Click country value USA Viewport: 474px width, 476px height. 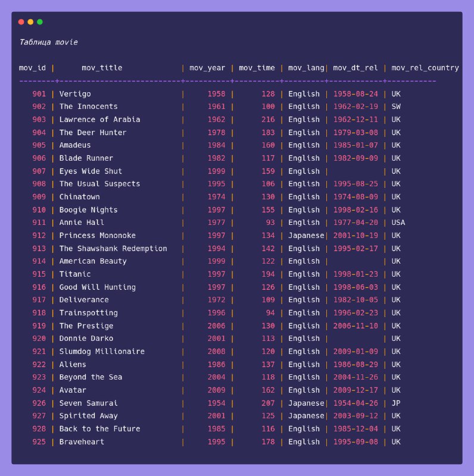[x=398, y=223]
